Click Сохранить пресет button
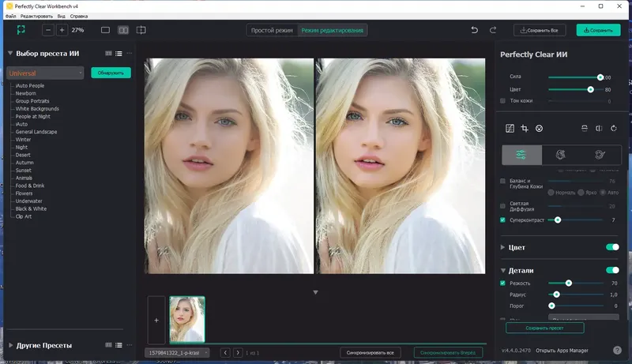Screen dimensions: 632x364 [544, 328]
